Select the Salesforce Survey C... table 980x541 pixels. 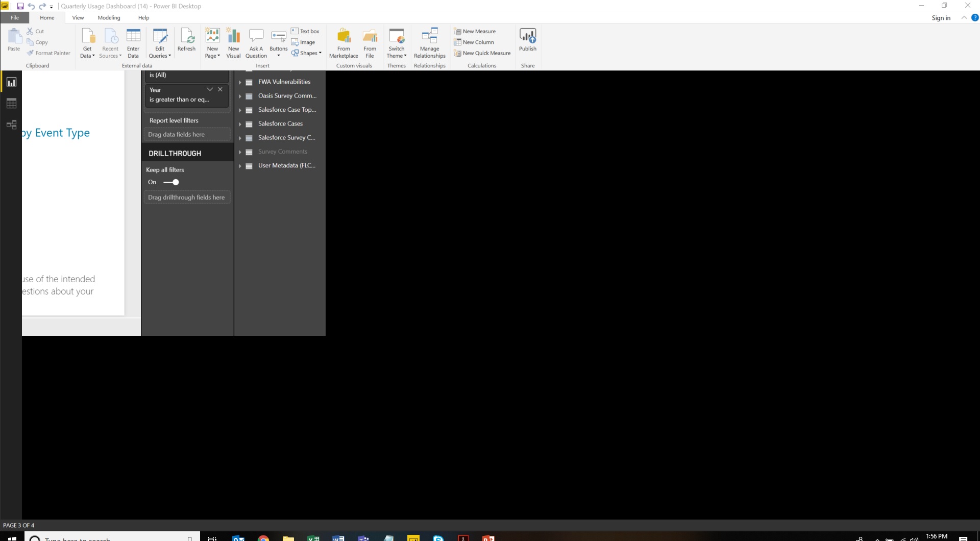286,138
